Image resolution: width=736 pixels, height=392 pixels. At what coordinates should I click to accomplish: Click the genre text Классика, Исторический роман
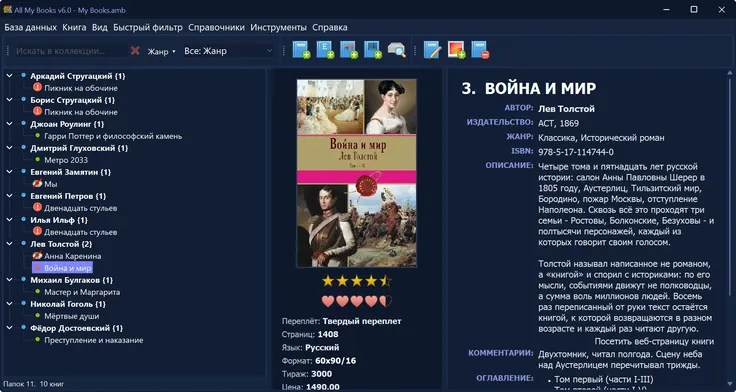pos(601,138)
